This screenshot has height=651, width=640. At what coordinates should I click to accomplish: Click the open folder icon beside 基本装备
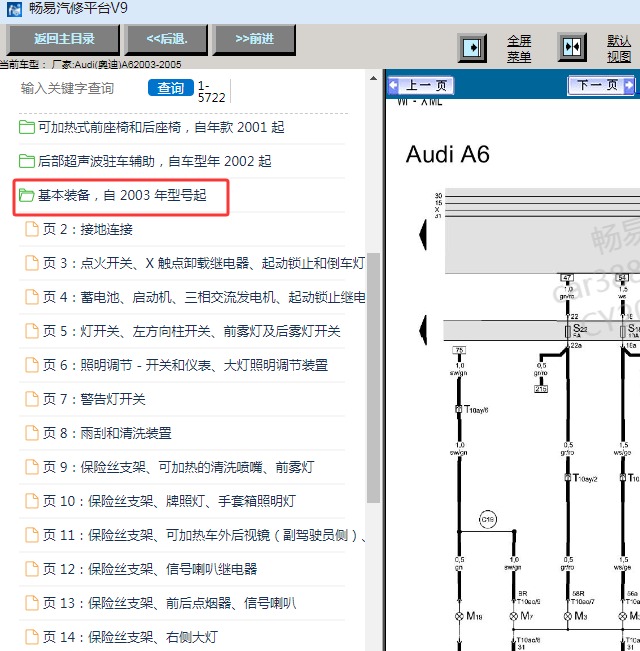(x=27, y=195)
